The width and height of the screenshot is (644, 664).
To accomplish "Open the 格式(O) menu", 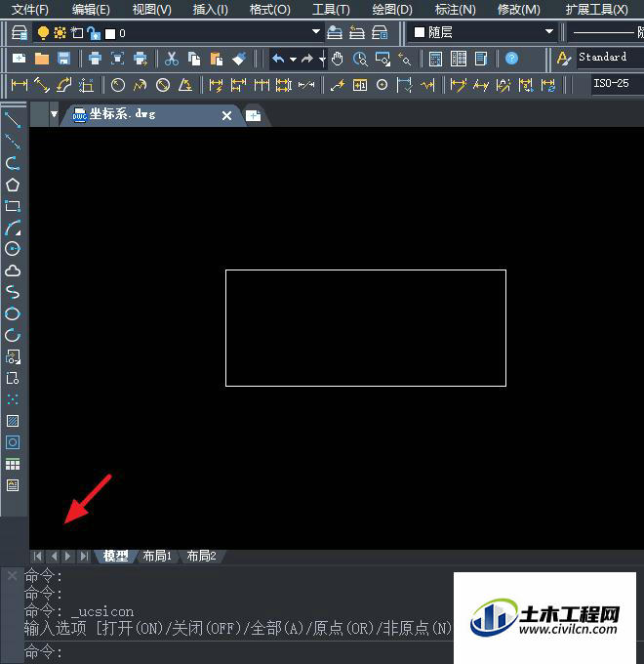I will (x=270, y=10).
